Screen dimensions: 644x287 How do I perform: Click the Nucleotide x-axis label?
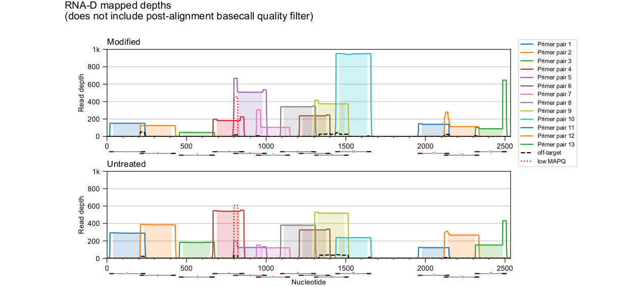(308, 282)
